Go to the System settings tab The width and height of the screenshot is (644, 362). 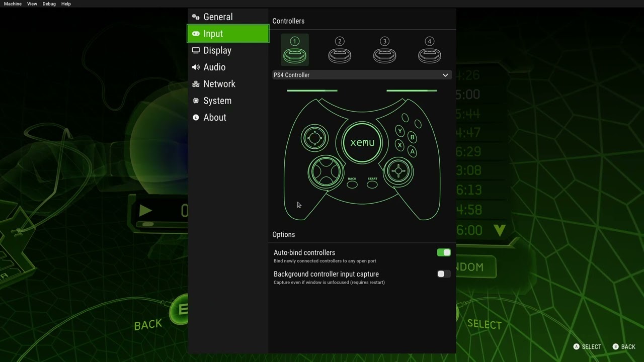point(228,101)
